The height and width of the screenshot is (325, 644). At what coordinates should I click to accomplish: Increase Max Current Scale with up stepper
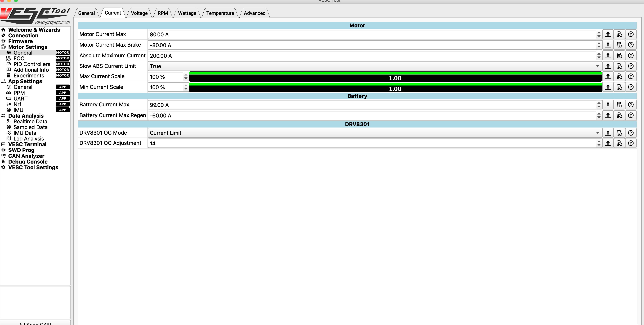pos(186,74)
